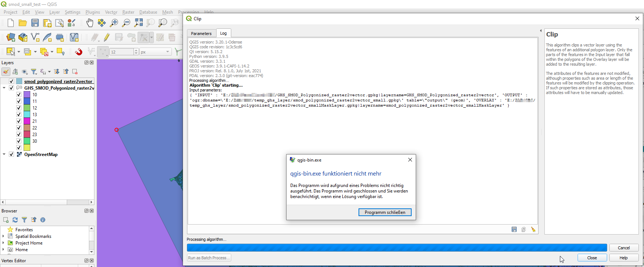Expand Home node in Browser

(x=4, y=249)
